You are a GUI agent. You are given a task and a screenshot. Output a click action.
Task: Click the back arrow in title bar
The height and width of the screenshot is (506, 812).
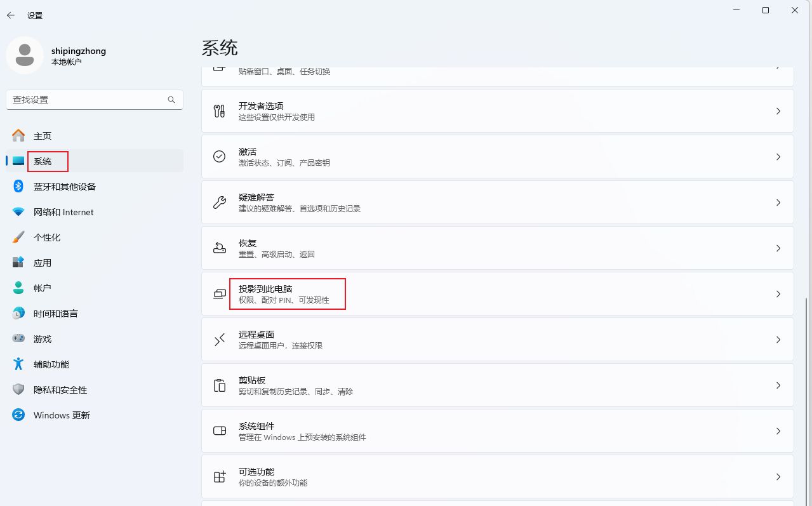click(x=11, y=15)
